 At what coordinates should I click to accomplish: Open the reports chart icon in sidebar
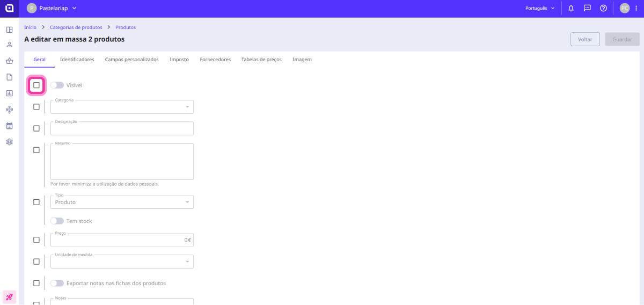click(x=9, y=93)
